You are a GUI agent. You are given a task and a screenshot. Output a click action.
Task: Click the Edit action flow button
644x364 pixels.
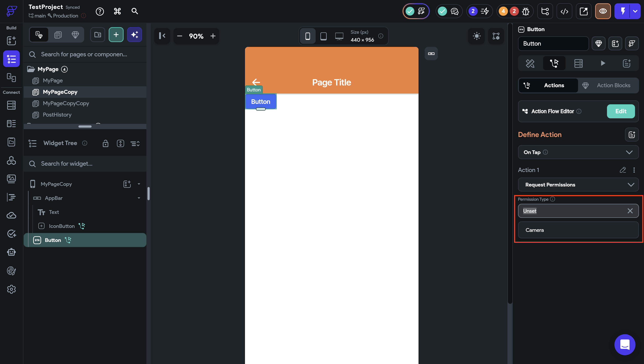621,111
